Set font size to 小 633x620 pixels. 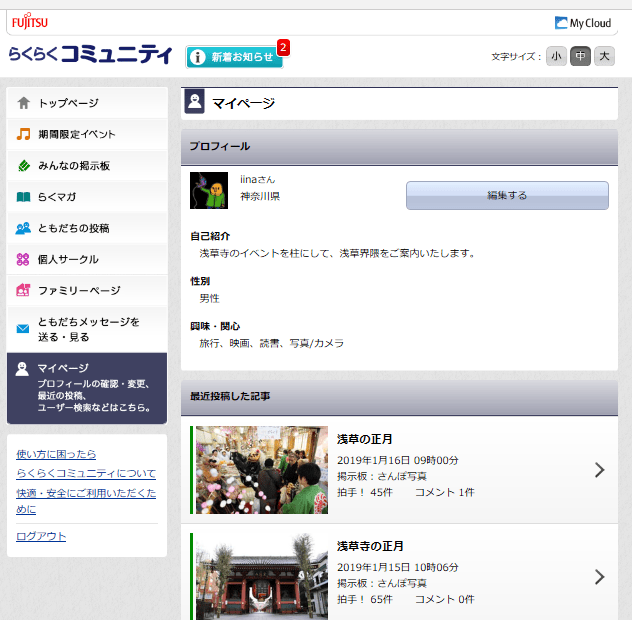pos(556,56)
